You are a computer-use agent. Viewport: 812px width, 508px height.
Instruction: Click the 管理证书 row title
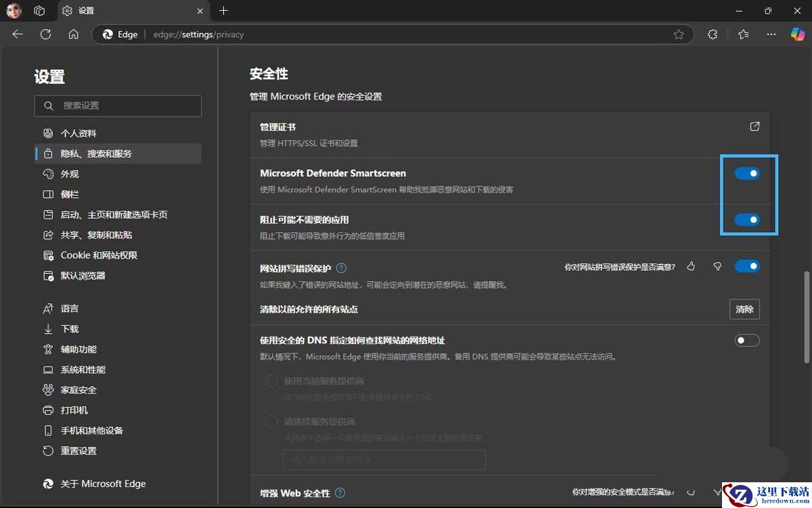[277, 127]
